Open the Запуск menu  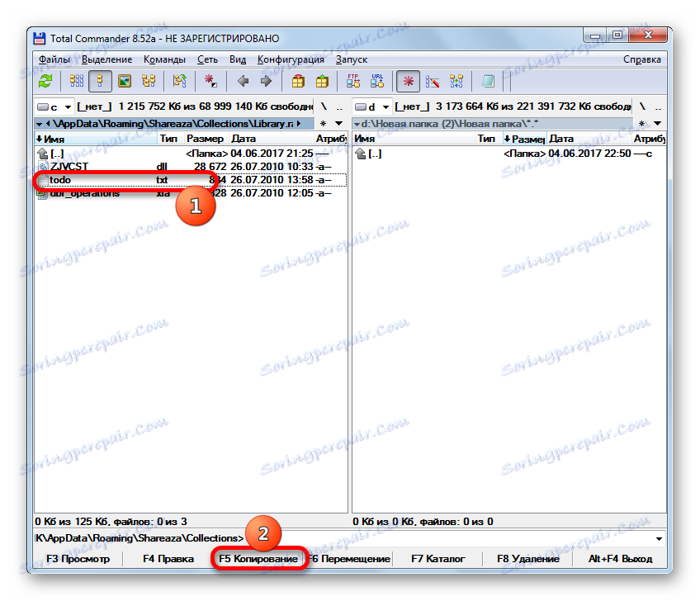[x=352, y=59]
